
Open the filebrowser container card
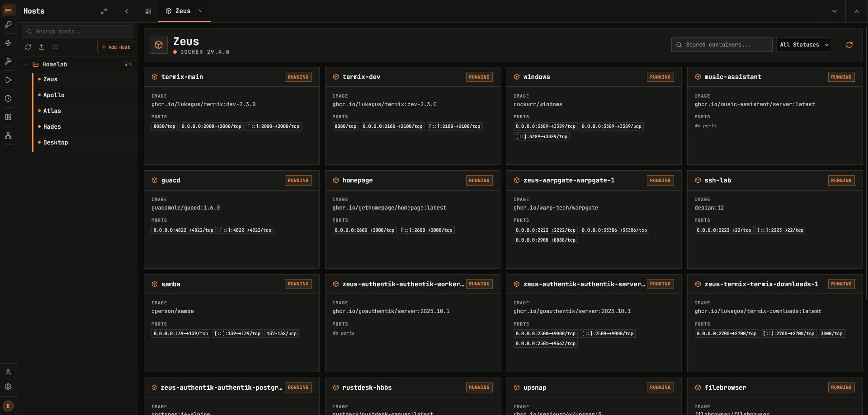point(775,396)
